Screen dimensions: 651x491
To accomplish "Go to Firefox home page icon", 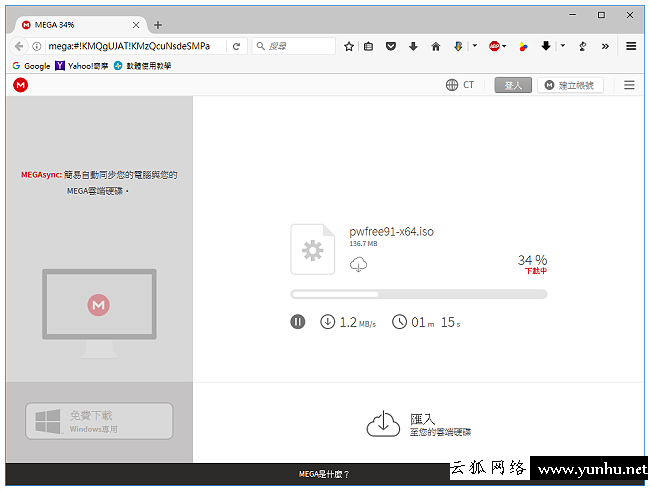I will 436,46.
